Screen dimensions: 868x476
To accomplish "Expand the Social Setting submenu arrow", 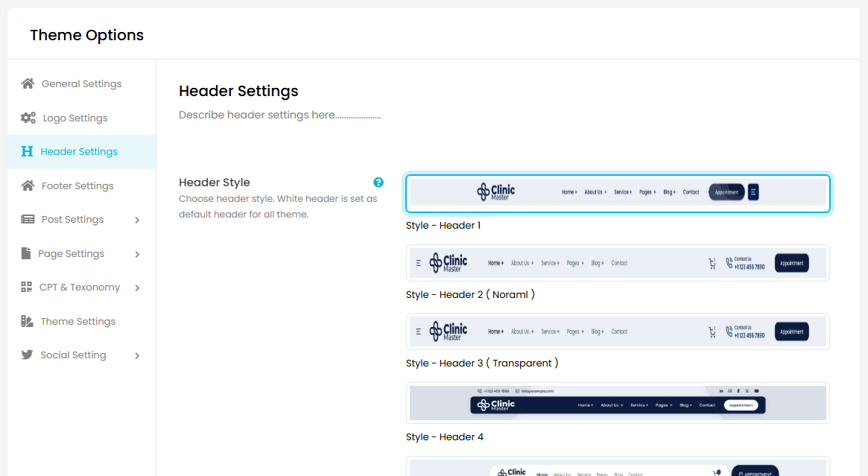I will pos(137,355).
